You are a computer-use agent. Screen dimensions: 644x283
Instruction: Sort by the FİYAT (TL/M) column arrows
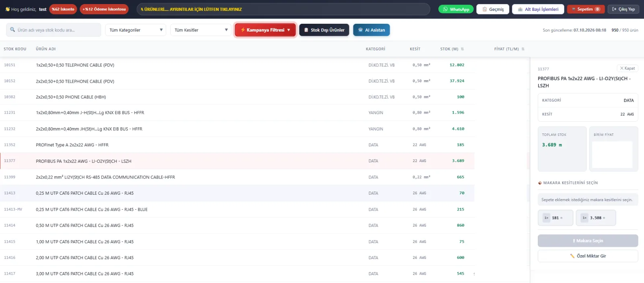523,49
